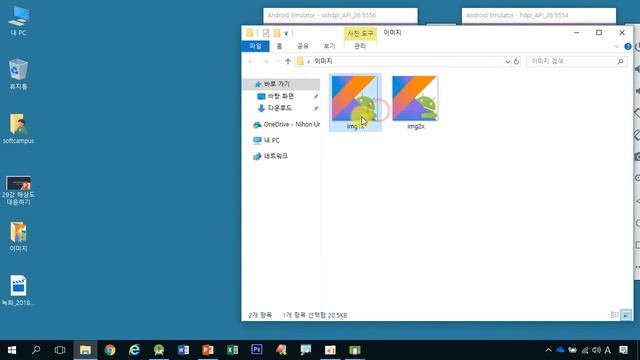This screenshot has height=360, width=640.
Task: Open the volume control in tray
Action: [596, 350]
